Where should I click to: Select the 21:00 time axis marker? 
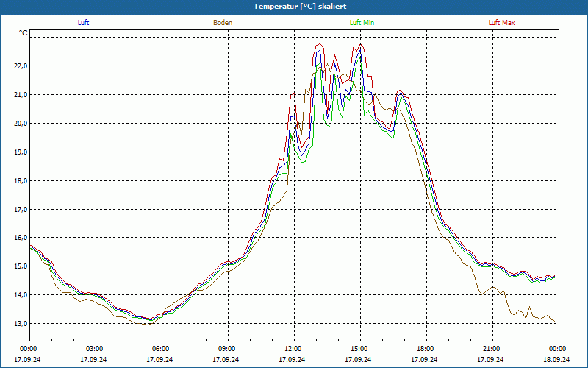[492, 349]
